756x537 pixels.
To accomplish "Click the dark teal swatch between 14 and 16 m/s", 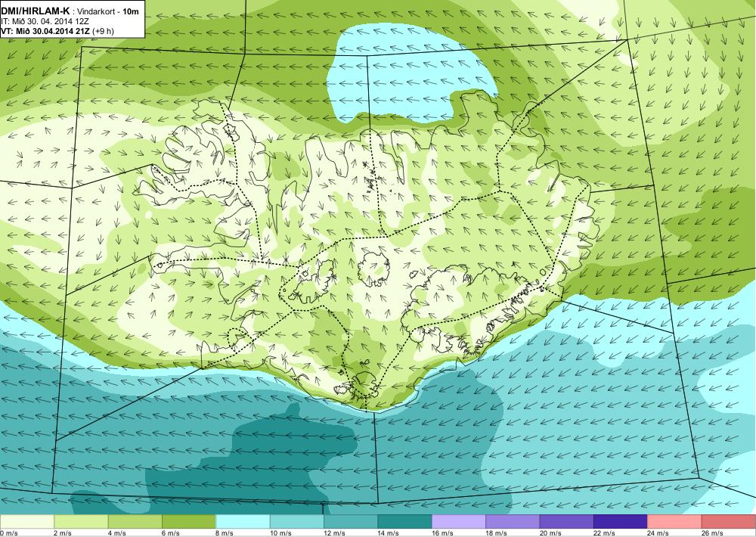I will pyautogui.click(x=405, y=522).
